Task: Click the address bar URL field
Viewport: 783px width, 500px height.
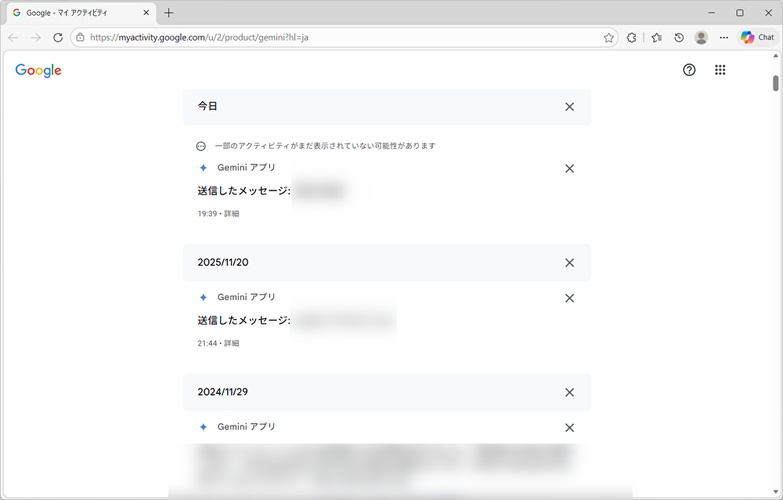Action: [x=345, y=37]
